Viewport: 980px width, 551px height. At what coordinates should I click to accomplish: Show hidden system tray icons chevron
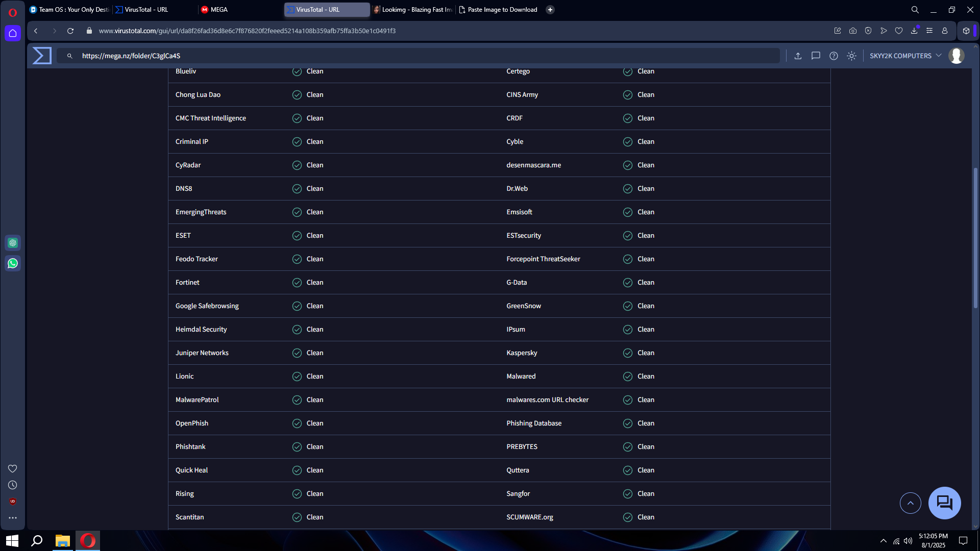click(884, 541)
